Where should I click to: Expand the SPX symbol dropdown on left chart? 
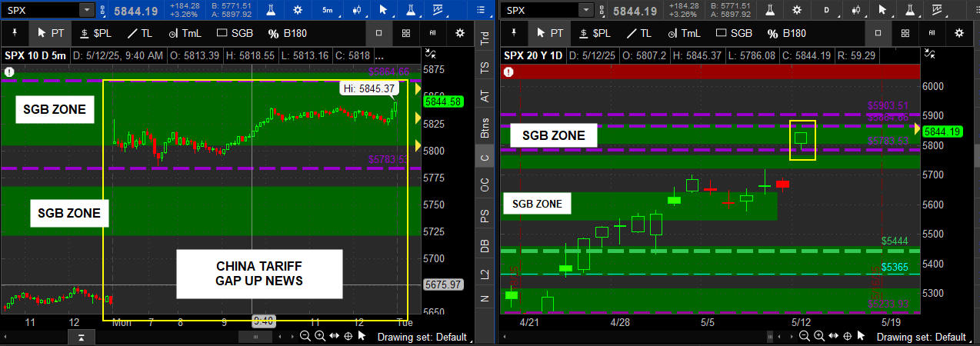(87, 11)
